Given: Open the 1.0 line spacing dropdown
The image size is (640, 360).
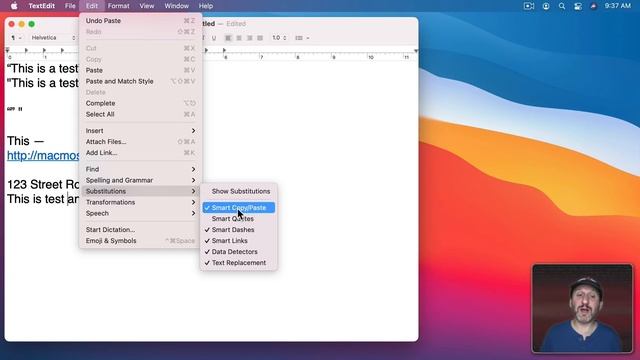Looking at the screenshot, I should 279,38.
